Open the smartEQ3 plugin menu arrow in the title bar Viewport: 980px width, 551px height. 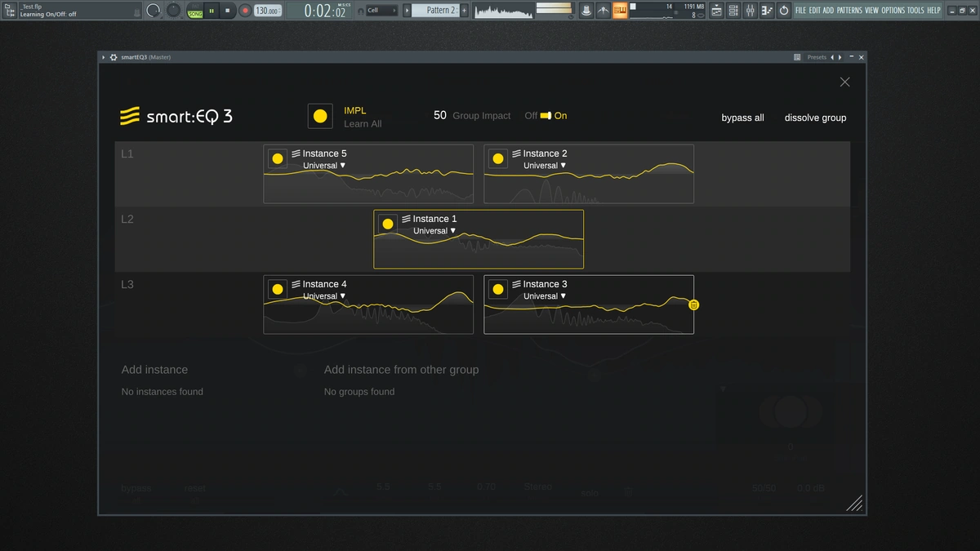[x=104, y=57]
